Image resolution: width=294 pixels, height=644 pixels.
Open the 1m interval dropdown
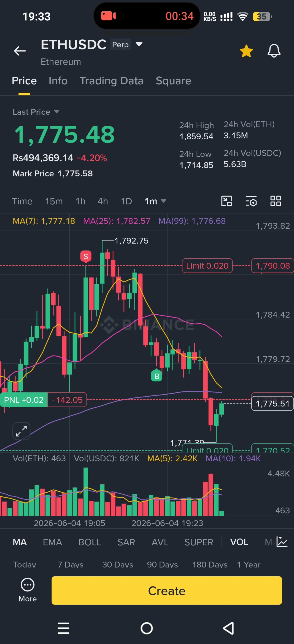pos(155,201)
